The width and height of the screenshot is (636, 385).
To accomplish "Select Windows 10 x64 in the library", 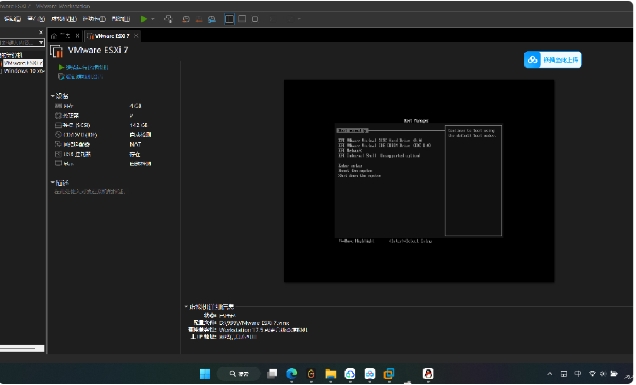I will tap(24, 71).
